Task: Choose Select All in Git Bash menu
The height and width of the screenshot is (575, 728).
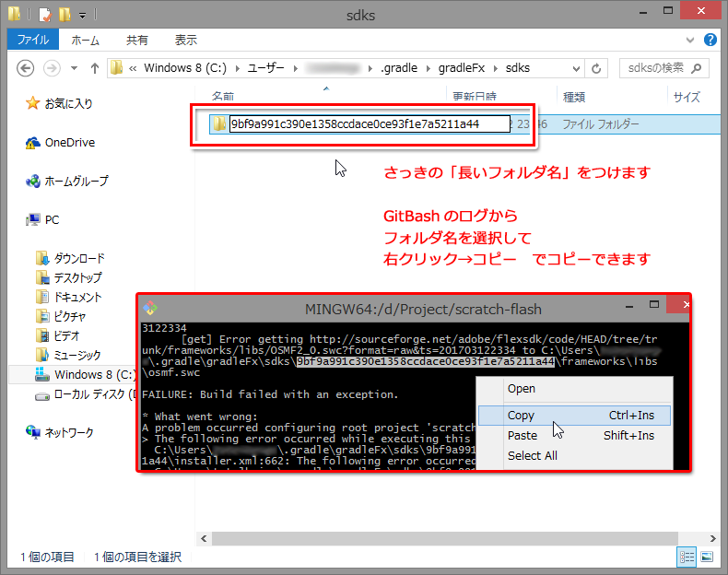Action: pos(575,456)
